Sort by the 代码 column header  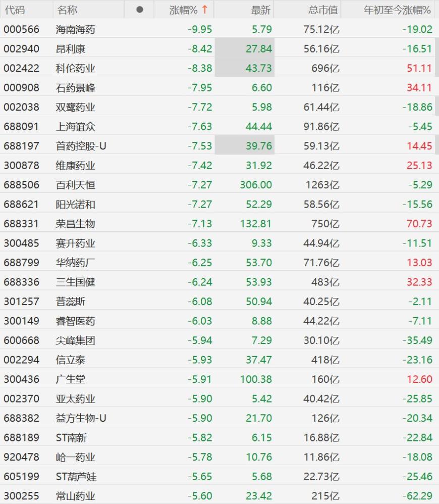click(15, 10)
